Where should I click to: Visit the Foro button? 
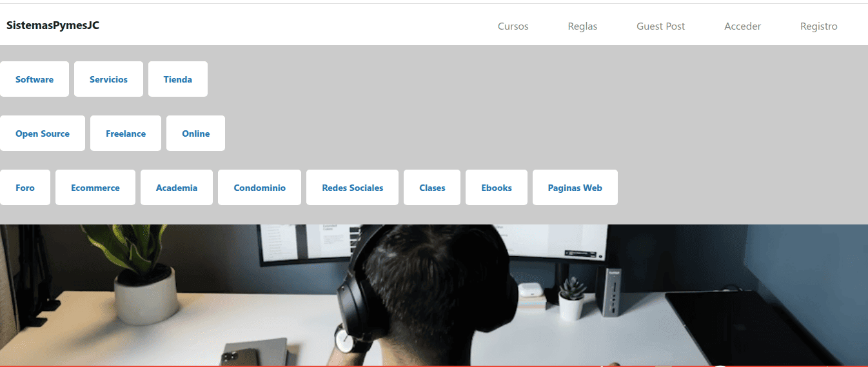coord(25,188)
